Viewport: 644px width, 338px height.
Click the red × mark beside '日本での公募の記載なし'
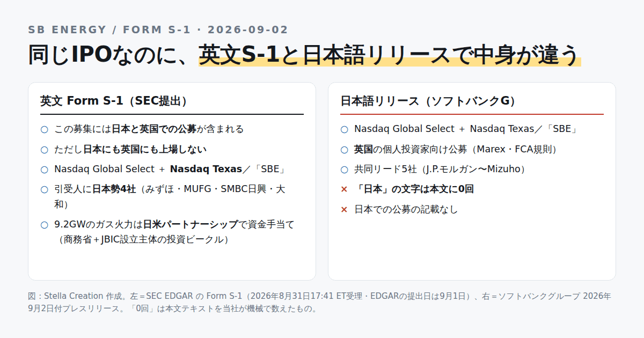pos(345,210)
